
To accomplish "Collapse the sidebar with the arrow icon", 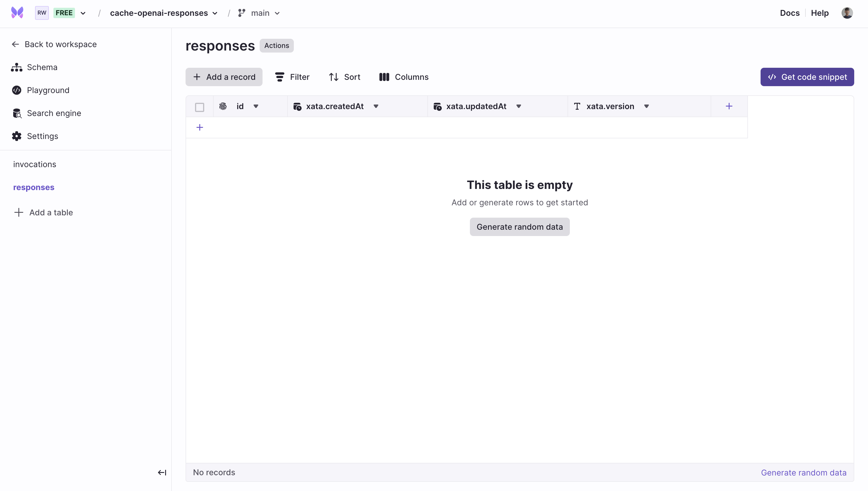I will (162, 472).
